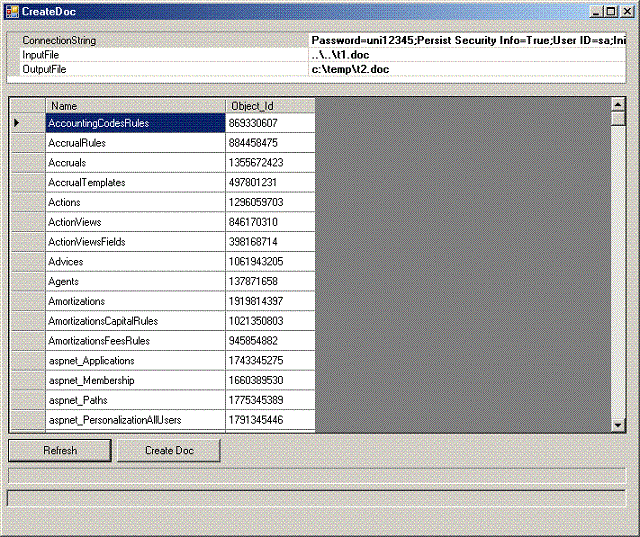Select the AmortizationsCapitalRules name cell
The image size is (640, 537).
tap(136, 321)
